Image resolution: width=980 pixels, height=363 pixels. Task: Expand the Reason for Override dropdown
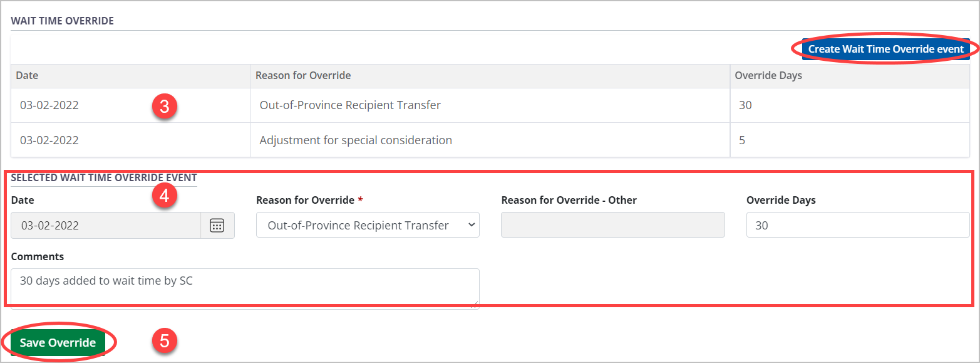pos(368,226)
